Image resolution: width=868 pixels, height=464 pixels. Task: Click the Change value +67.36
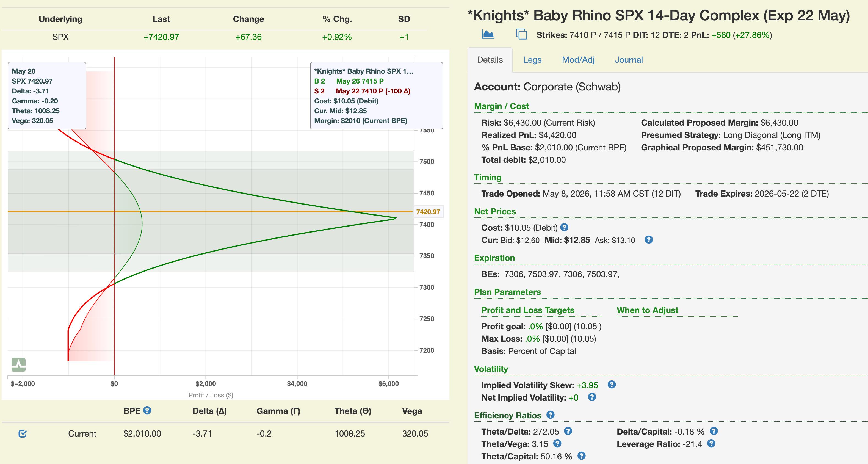pos(248,37)
